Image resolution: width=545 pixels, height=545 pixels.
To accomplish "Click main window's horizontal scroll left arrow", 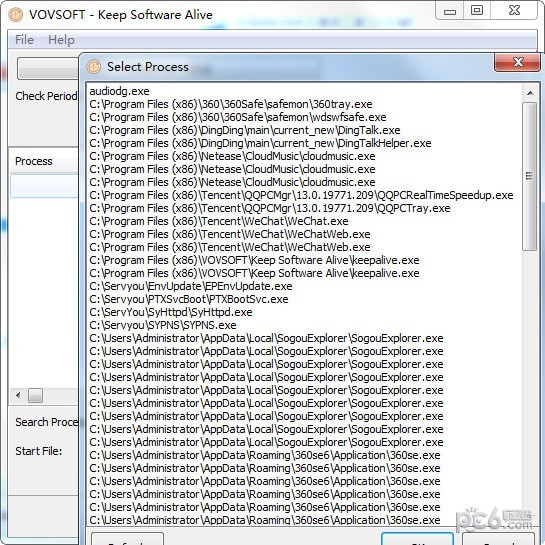I will [18, 395].
